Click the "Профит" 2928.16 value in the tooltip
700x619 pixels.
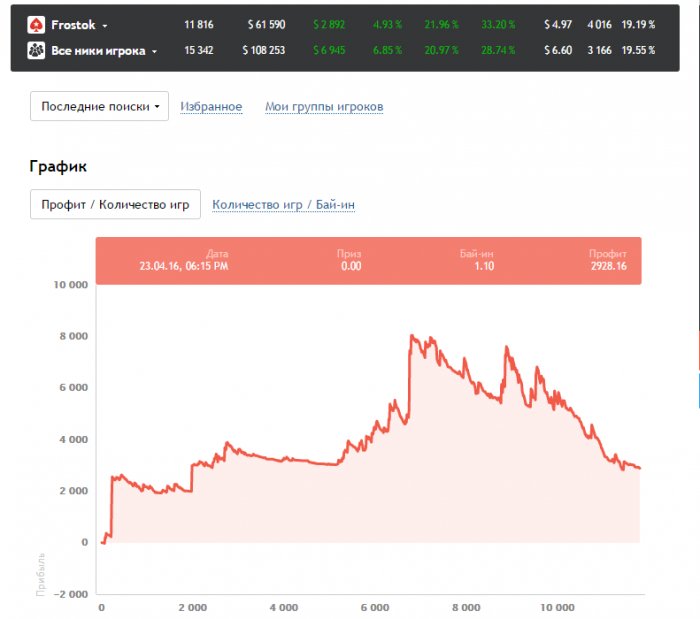pyautogui.click(x=607, y=267)
